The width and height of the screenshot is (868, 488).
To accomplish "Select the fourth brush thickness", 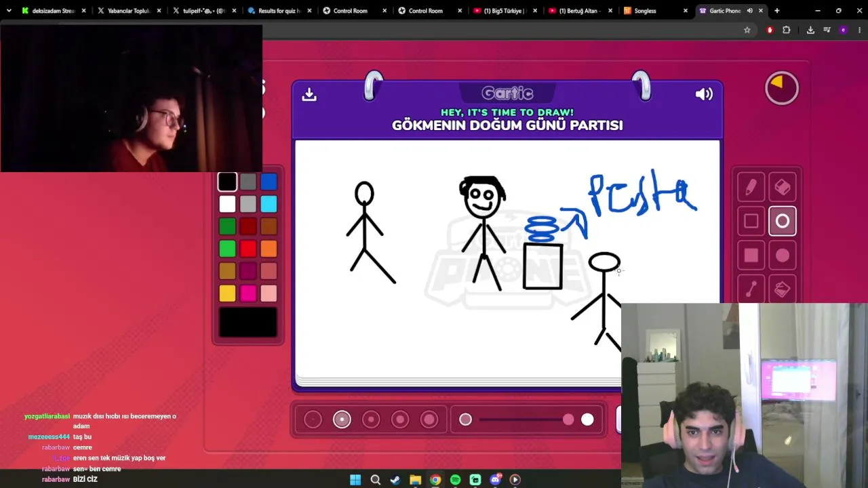I will tap(400, 420).
